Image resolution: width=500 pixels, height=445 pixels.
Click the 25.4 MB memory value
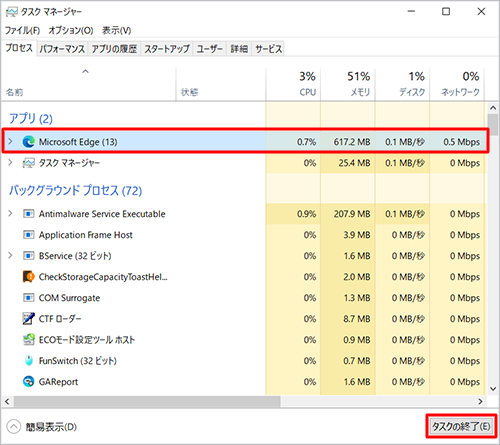(x=354, y=163)
